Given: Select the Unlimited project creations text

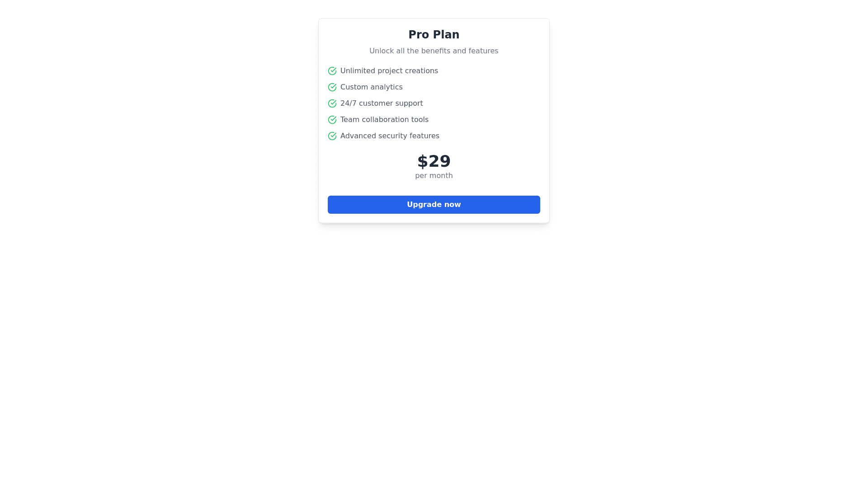Looking at the screenshot, I should click(389, 71).
